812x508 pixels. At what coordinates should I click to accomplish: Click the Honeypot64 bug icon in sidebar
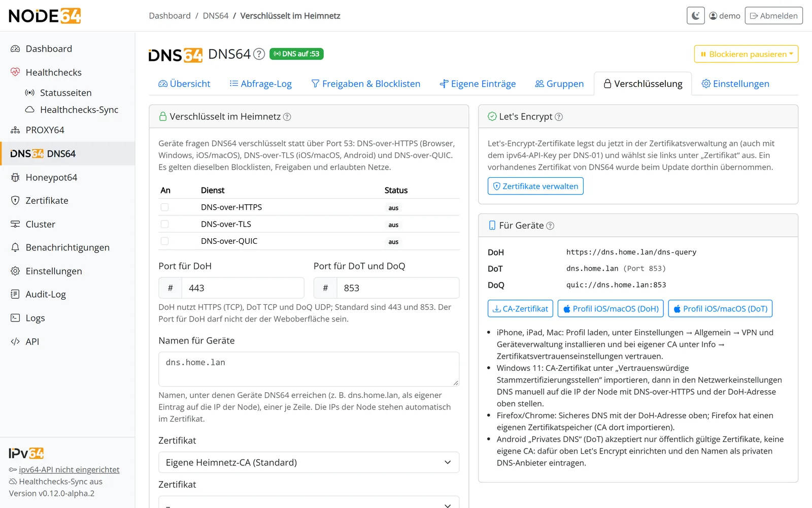click(15, 177)
